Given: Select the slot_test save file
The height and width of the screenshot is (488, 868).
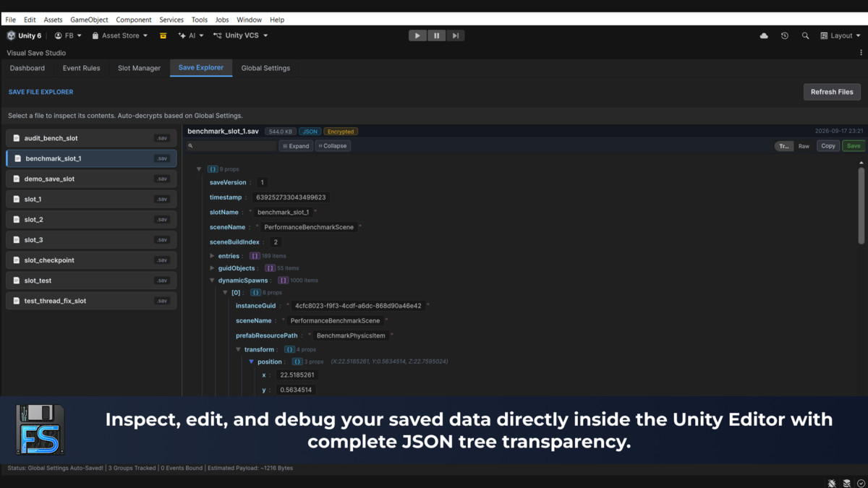Looking at the screenshot, I should point(91,281).
